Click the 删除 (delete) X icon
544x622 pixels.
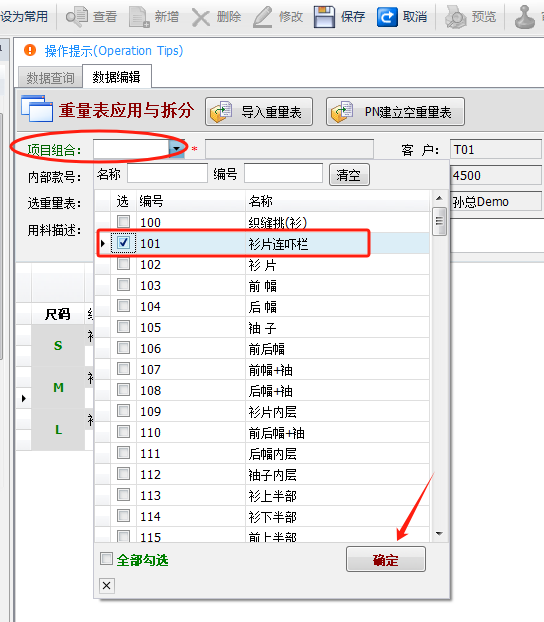click(x=201, y=17)
